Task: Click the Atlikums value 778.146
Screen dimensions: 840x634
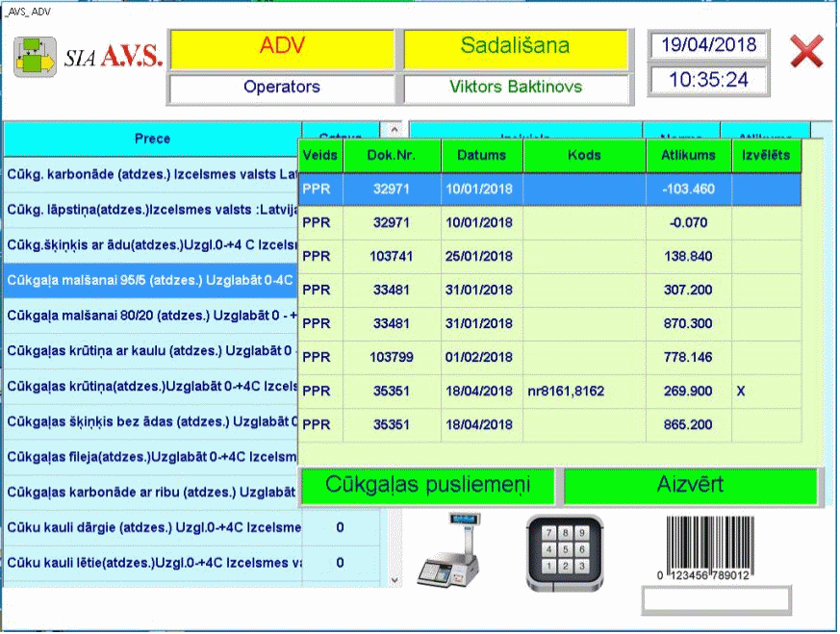Action: click(x=688, y=357)
